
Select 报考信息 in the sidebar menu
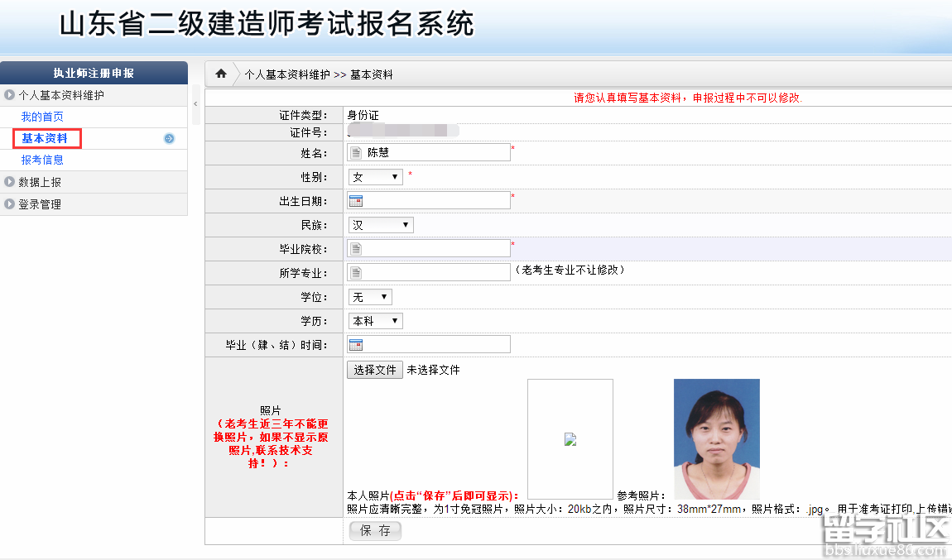[42, 160]
